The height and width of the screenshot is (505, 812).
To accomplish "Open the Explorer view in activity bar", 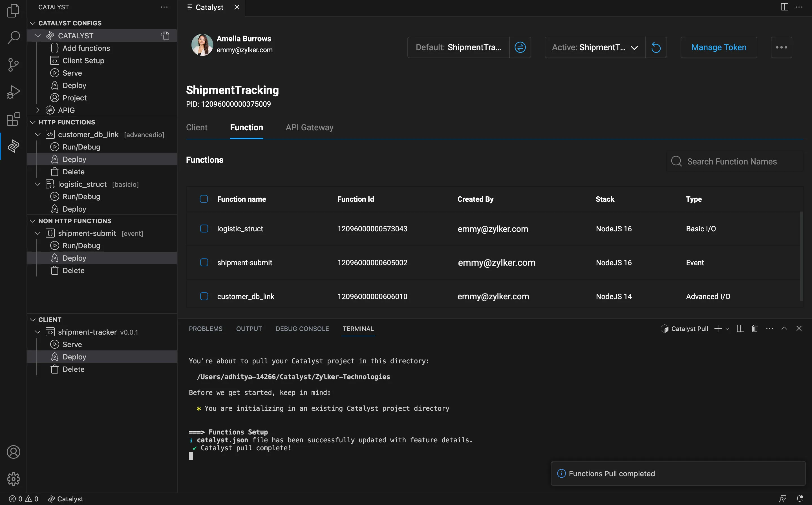I will pyautogui.click(x=13, y=10).
